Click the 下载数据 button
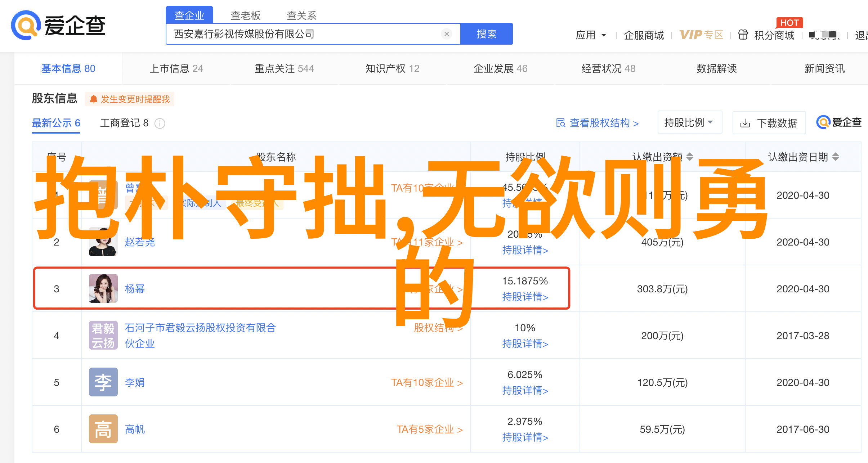 769,123
